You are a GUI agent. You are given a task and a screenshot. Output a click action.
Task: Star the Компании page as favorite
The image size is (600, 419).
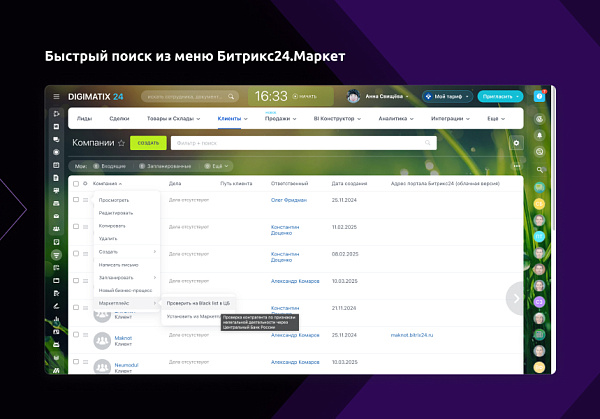pyautogui.click(x=122, y=143)
